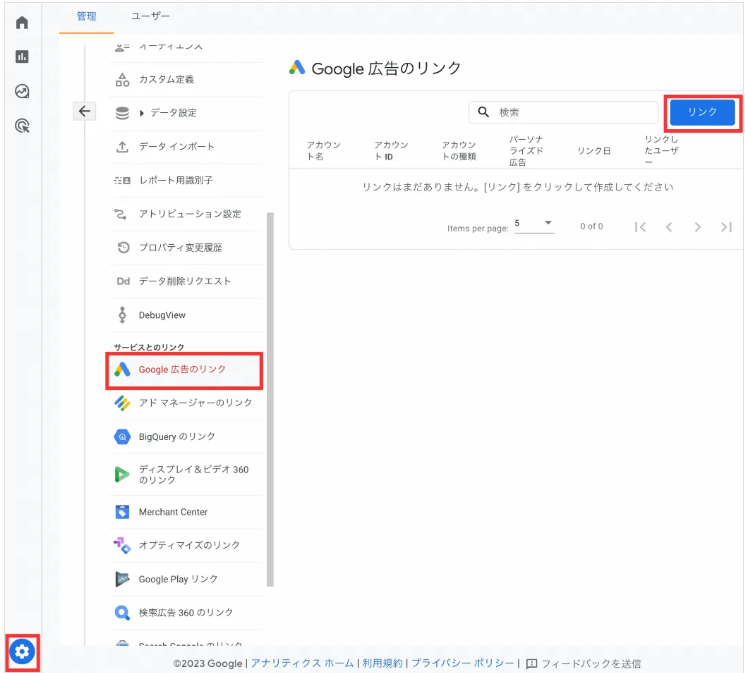Click the レポート用識別子 icon

coord(123,180)
